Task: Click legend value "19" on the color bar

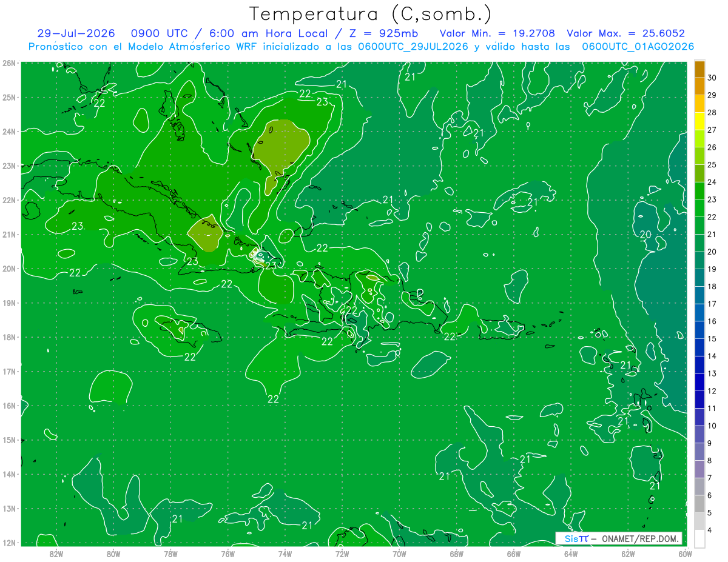Action: [x=712, y=269]
